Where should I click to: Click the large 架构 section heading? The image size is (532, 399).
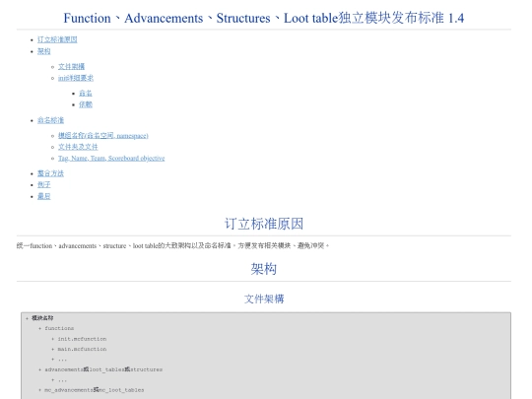264,269
